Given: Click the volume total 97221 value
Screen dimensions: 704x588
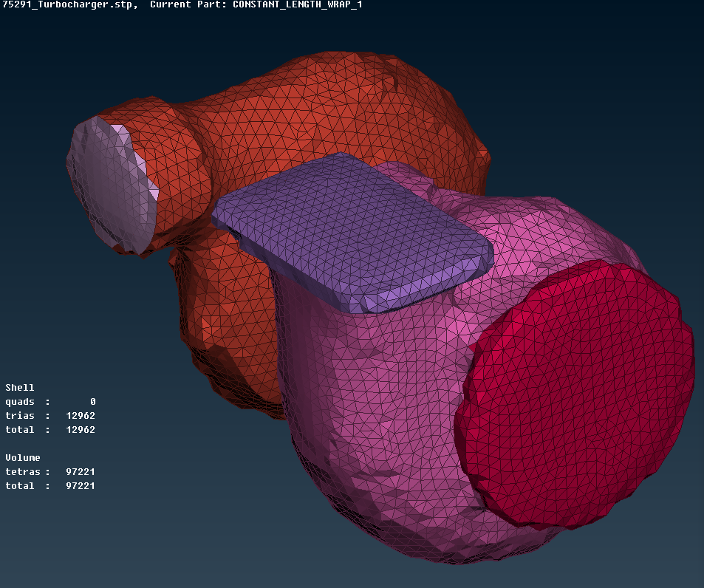Looking at the screenshot, I should click(x=81, y=485).
